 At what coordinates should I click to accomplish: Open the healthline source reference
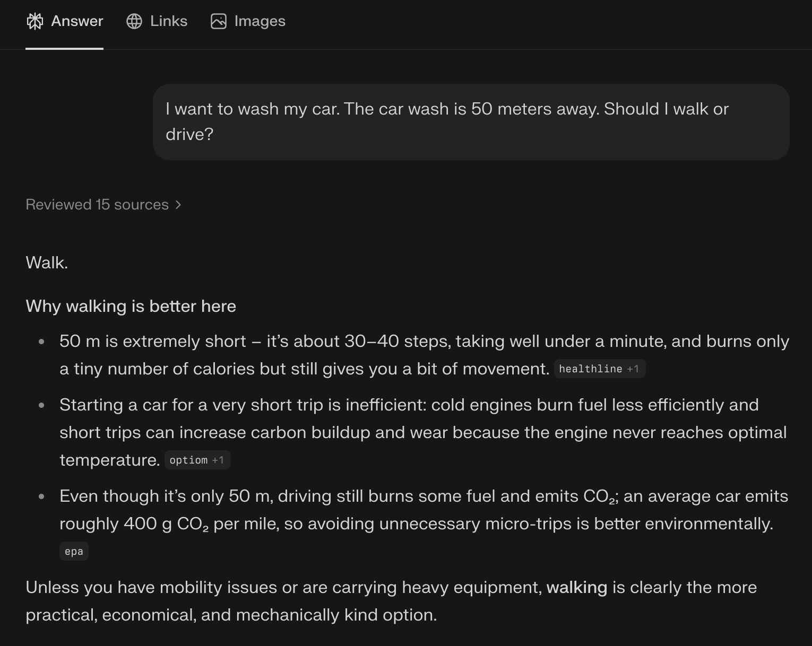pos(591,369)
